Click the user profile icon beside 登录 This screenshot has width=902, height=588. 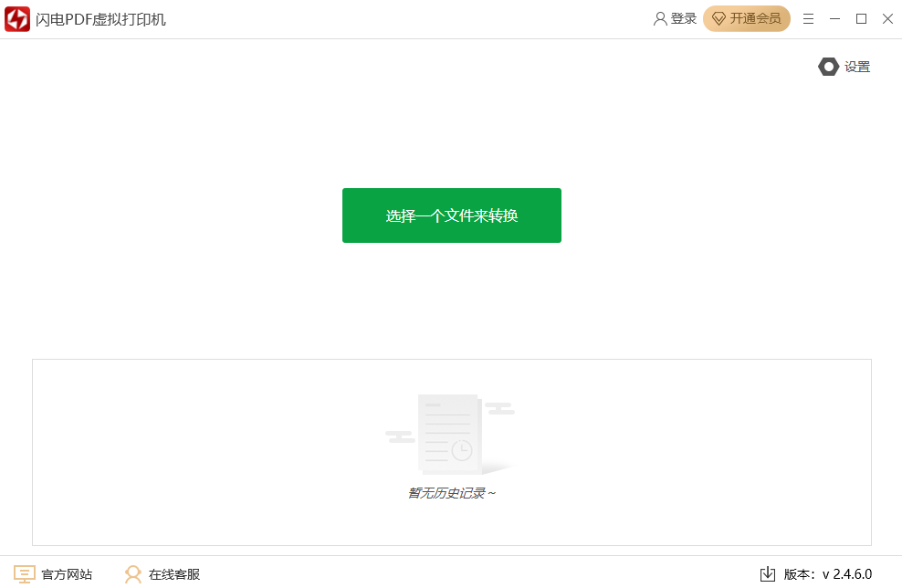pos(660,19)
